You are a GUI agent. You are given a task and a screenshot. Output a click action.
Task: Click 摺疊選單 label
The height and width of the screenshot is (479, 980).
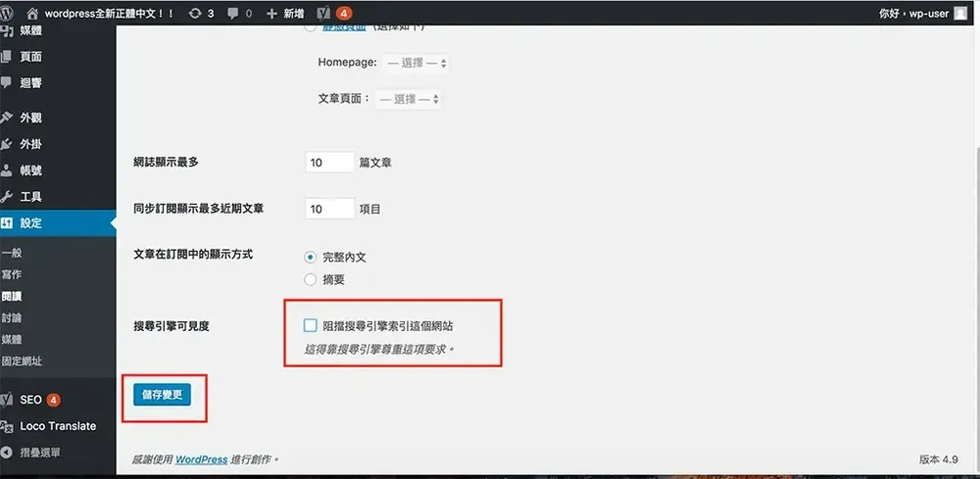pos(40,453)
